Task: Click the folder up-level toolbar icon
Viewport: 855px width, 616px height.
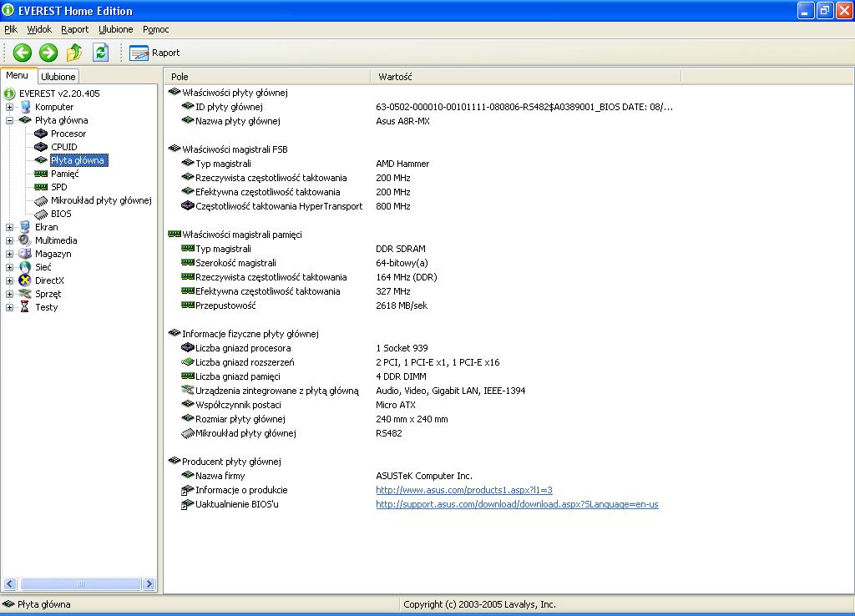Action: coord(74,53)
